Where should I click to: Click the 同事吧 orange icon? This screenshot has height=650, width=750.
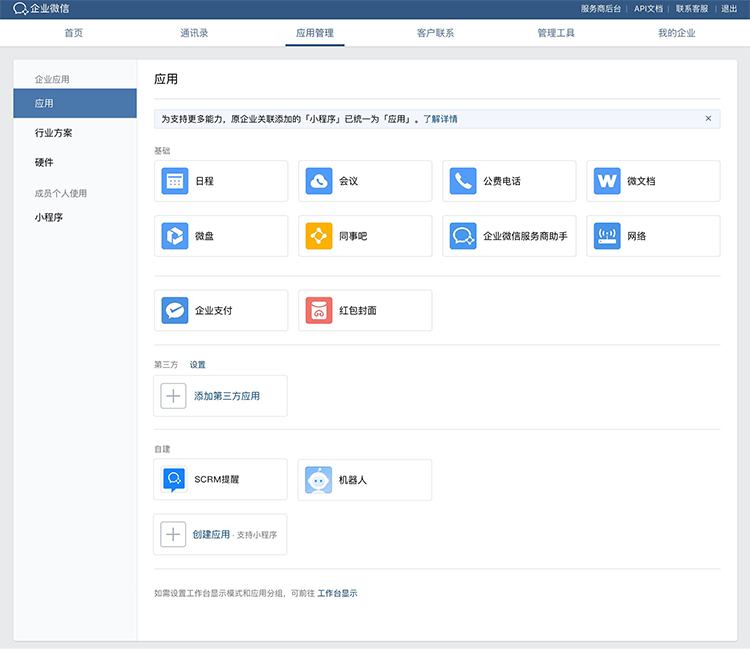[x=319, y=236]
